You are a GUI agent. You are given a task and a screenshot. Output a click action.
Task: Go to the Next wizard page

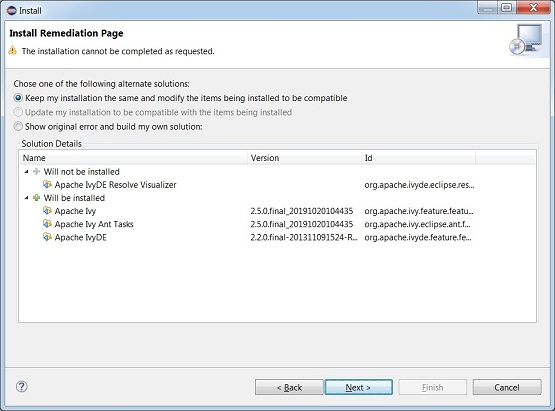(x=359, y=387)
